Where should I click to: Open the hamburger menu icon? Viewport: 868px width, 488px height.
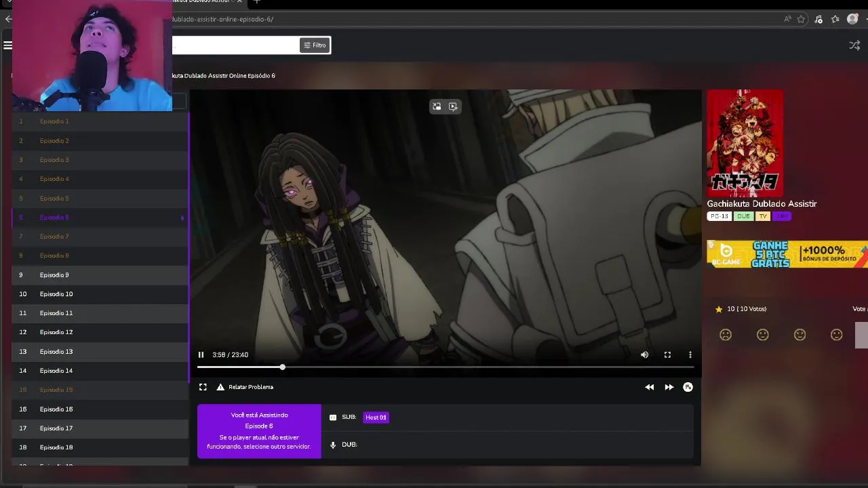point(7,45)
